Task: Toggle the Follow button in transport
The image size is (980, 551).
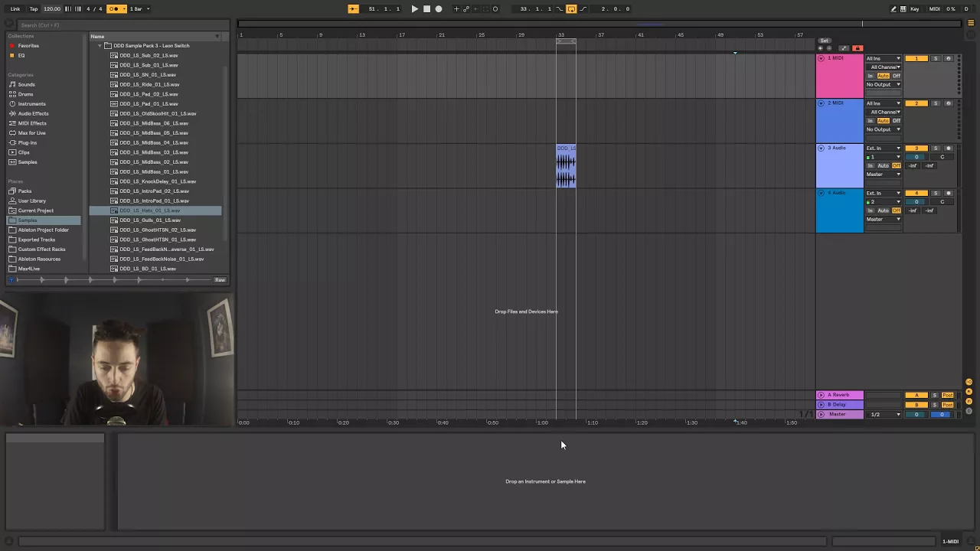Action: [x=353, y=8]
